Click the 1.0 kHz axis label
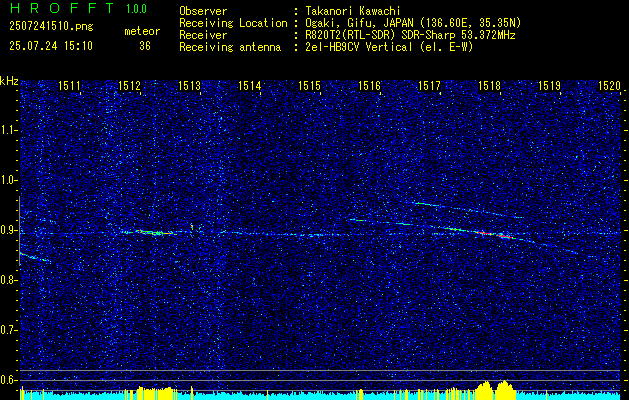This screenshot has width=629, height=400. (x=9, y=181)
